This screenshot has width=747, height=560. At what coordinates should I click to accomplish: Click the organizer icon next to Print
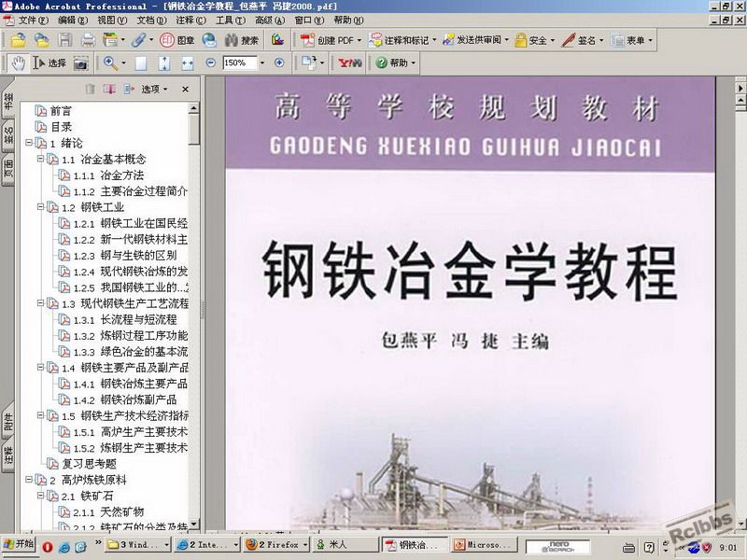point(110,40)
